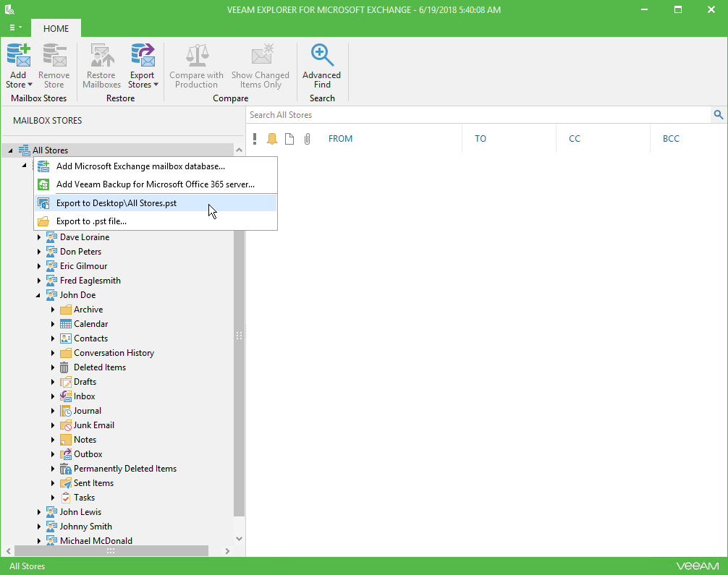Select the Don Peters mailbox

(x=81, y=252)
